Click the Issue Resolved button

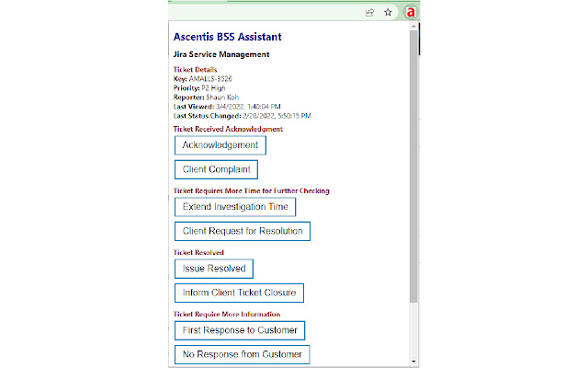coord(214,269)
